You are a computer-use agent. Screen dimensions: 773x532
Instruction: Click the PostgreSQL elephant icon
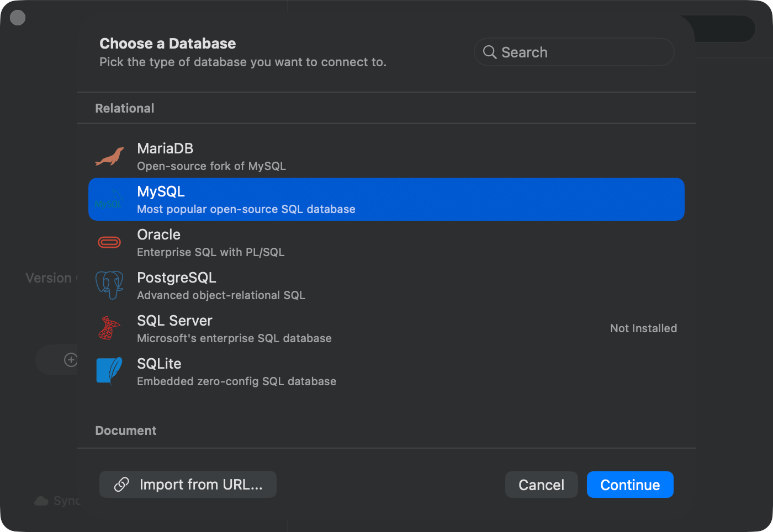click(x=109, y=285)
